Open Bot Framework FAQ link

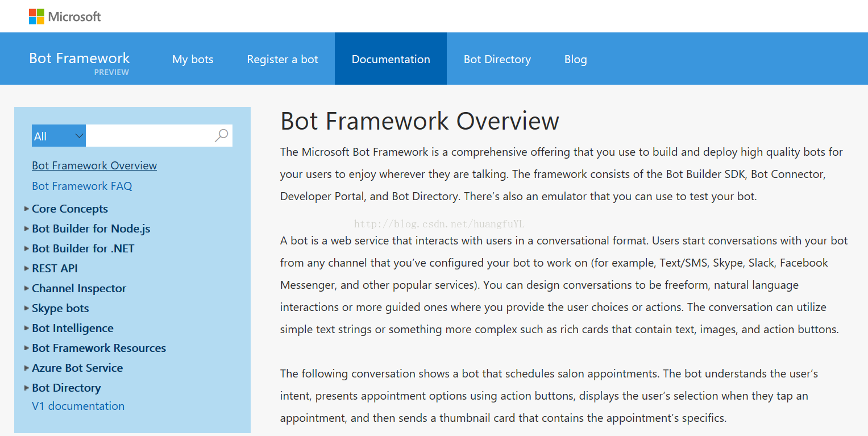(82, 186)
